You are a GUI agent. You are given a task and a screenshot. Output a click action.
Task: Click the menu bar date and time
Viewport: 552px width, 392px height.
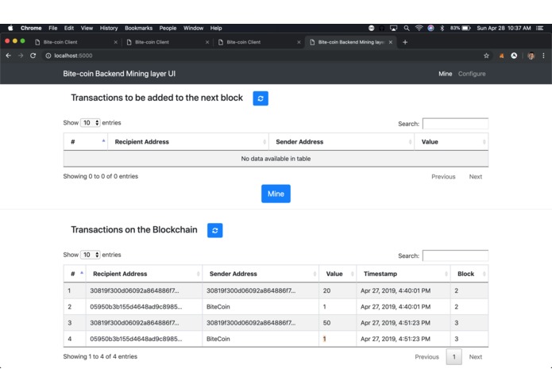[x=504, y=28]
